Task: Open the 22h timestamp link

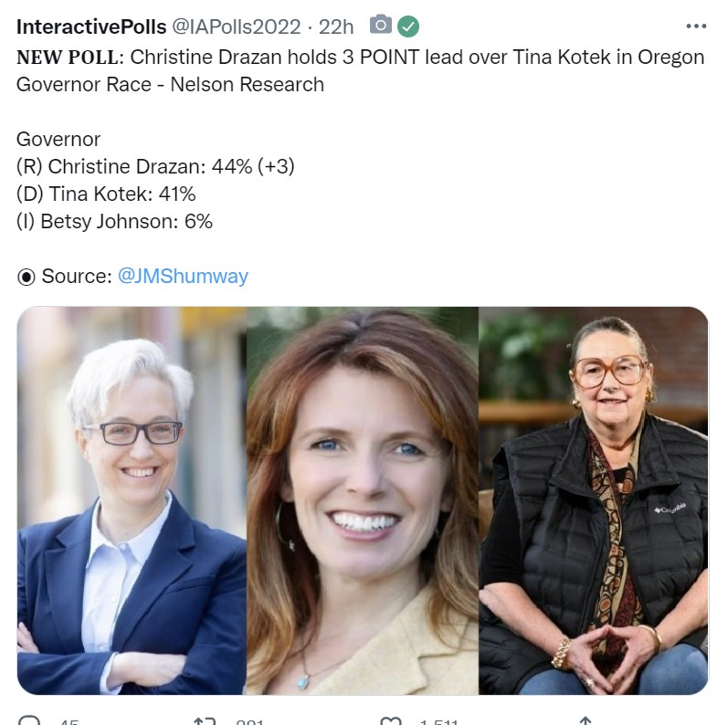Action: pyautogui.click(x=335, y=26)
